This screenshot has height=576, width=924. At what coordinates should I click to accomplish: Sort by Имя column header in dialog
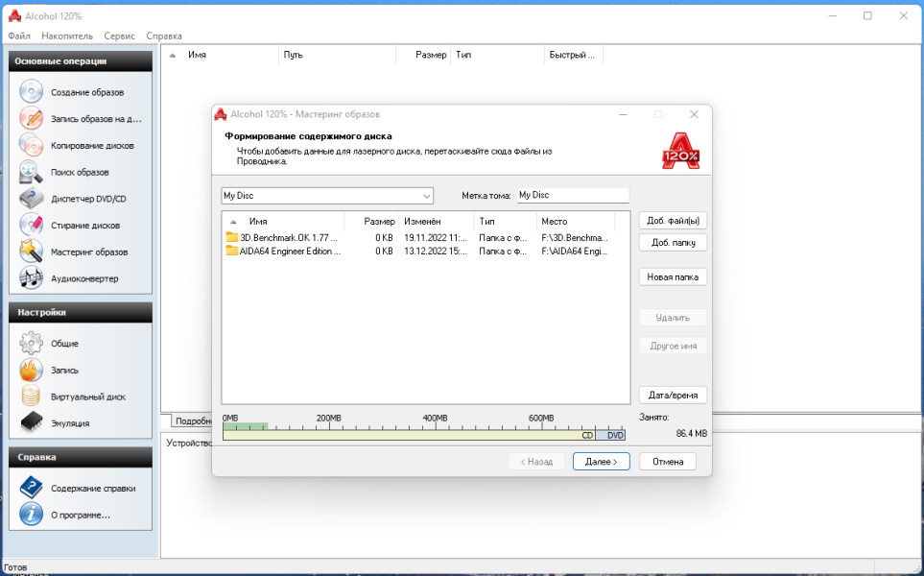pos(284,222)
